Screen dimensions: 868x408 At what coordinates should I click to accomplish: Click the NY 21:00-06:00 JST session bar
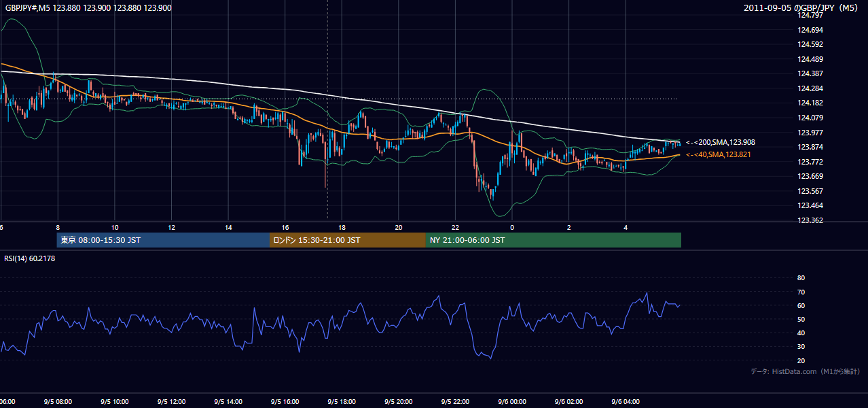click(x=554, y=240)
